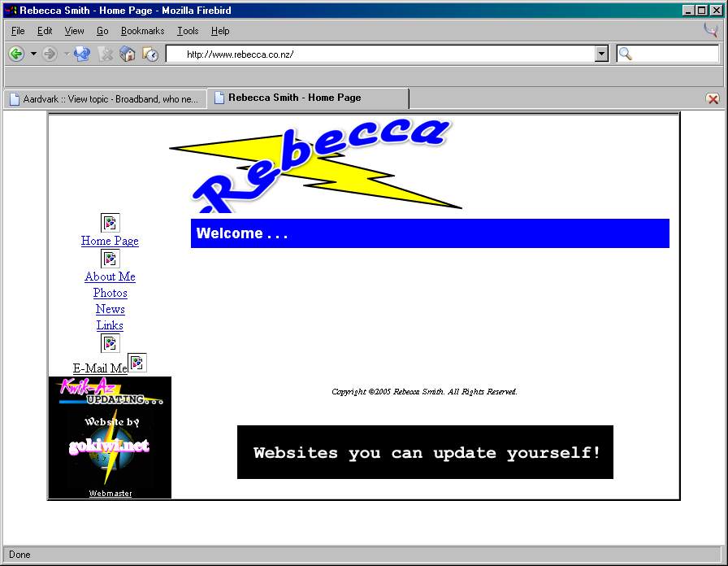Open the Forward button history dropdown

click(x=67, y=54)
